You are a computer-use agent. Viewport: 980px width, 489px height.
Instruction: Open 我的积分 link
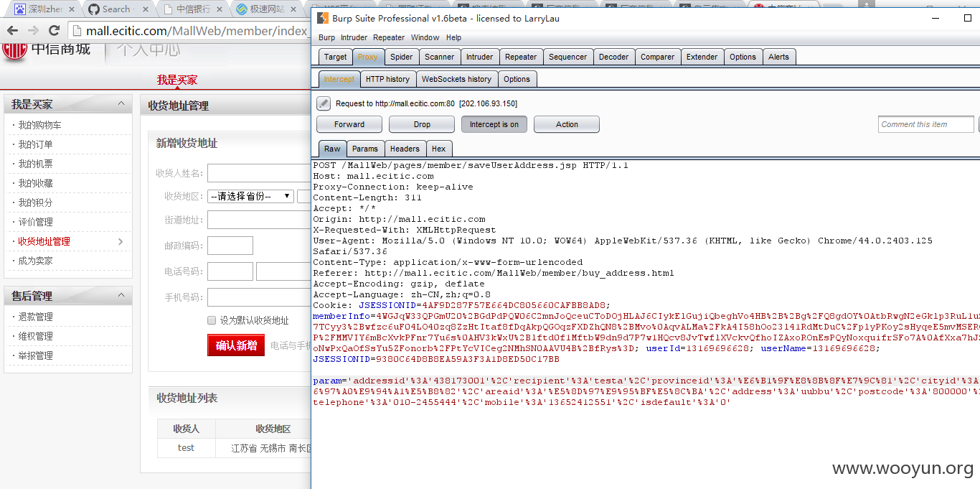(x=35, y=202)
